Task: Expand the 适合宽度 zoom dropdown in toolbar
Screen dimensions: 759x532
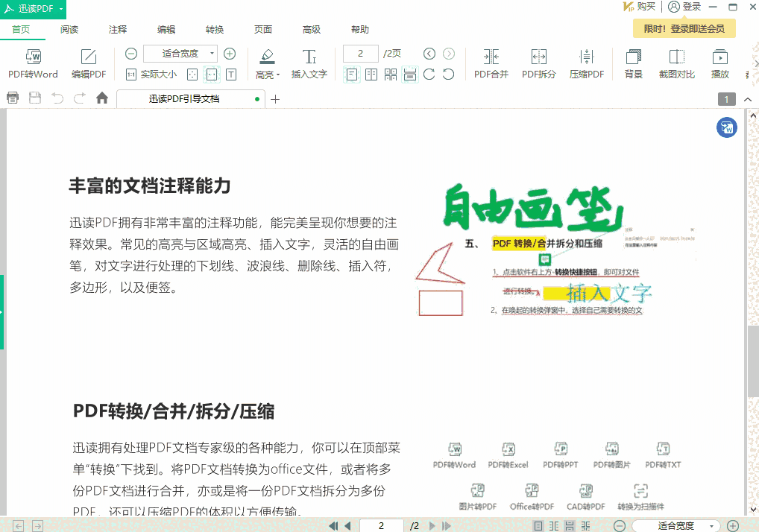Action: pos(212,54)
